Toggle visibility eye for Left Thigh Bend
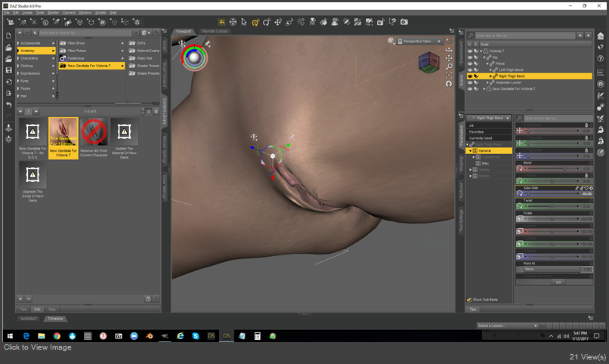 [470, 69]
